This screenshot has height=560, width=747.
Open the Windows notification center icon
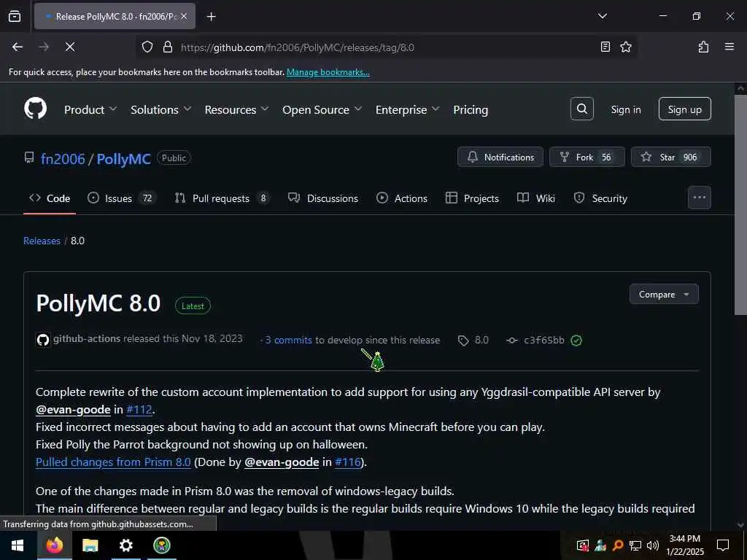(723, 545)
